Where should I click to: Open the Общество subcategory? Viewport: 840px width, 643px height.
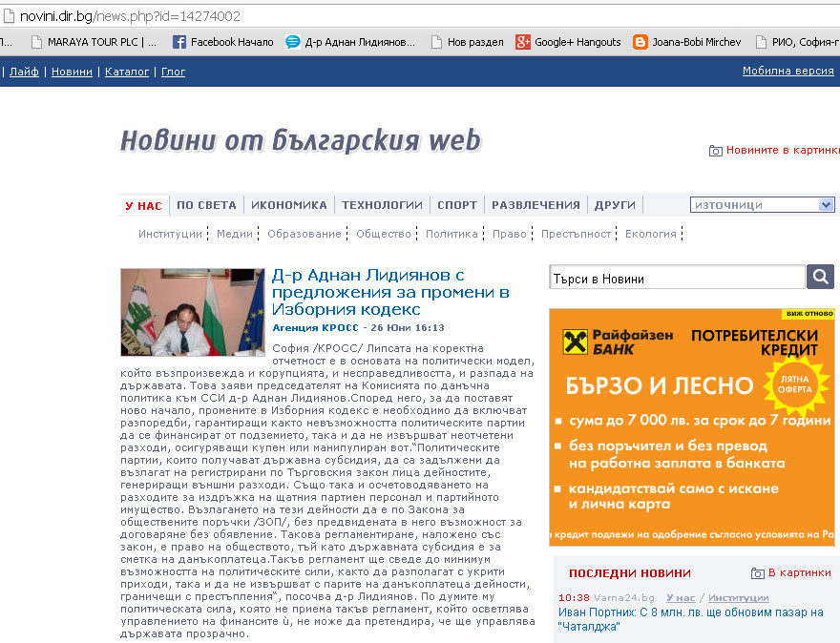[384, 234]
